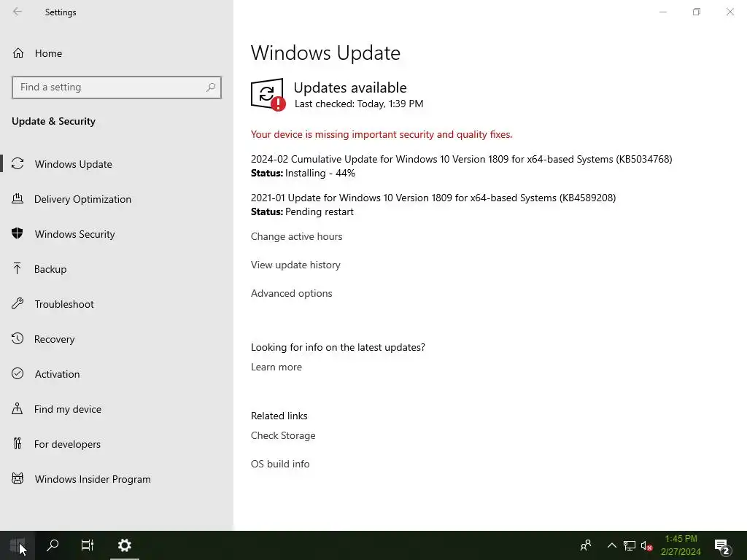Click the 'Windows Update' page title
Screen dimensions: 747x560
click(x=325, y=52)
